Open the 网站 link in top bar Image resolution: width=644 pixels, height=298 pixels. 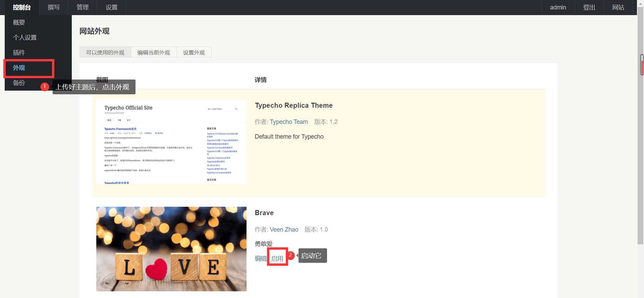[x=618, y=7]
